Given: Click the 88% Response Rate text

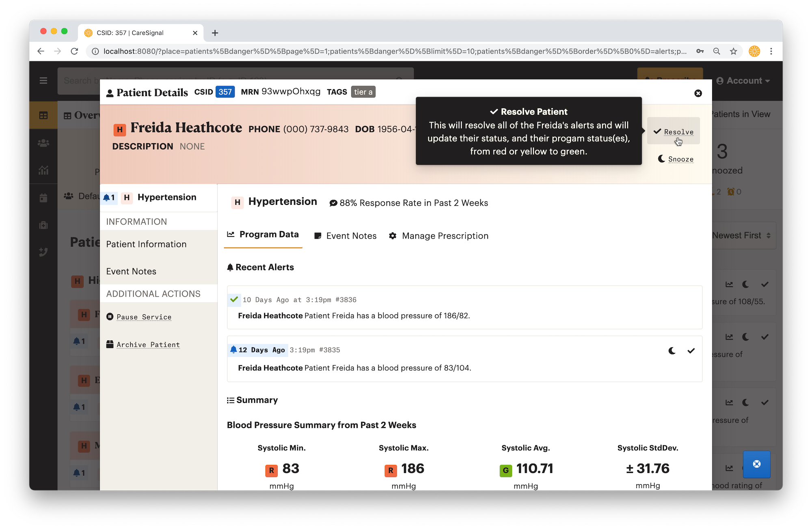Looking at the screenshot, I should 414,203.
